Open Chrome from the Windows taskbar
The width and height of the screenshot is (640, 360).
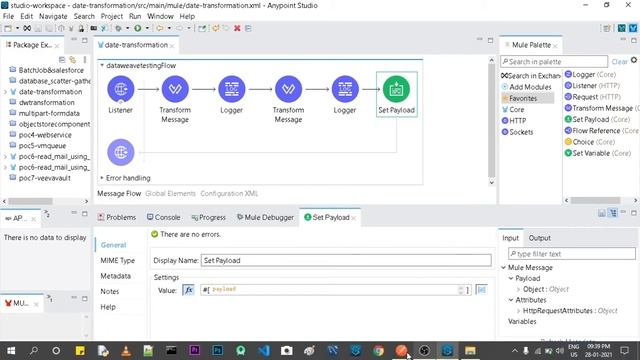coord(378,351)
